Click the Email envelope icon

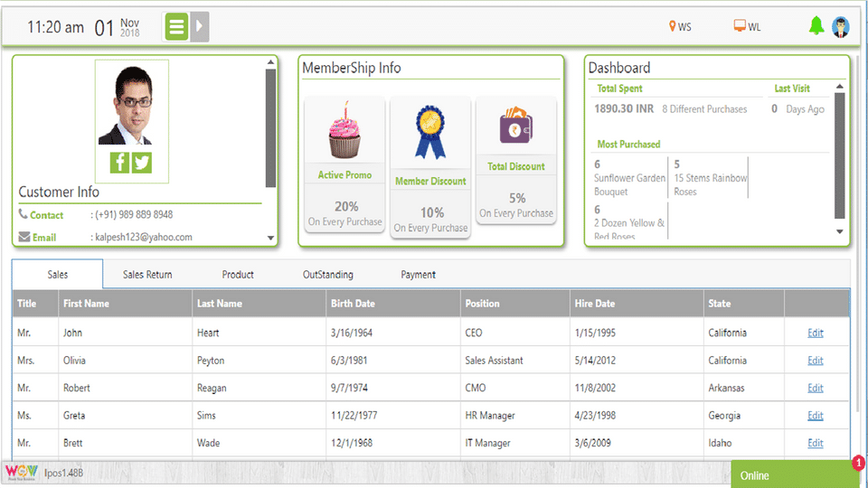24,237
